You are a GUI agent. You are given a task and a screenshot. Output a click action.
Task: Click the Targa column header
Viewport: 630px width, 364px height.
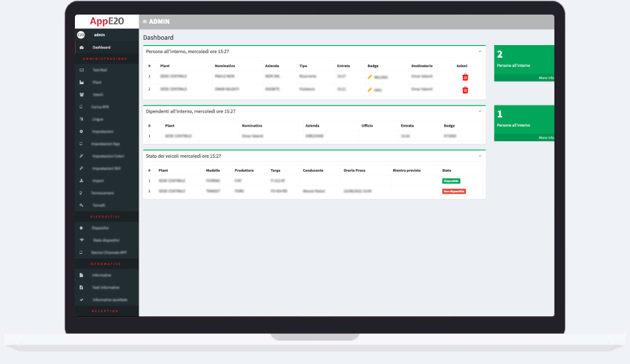click(x=275, y=170)
